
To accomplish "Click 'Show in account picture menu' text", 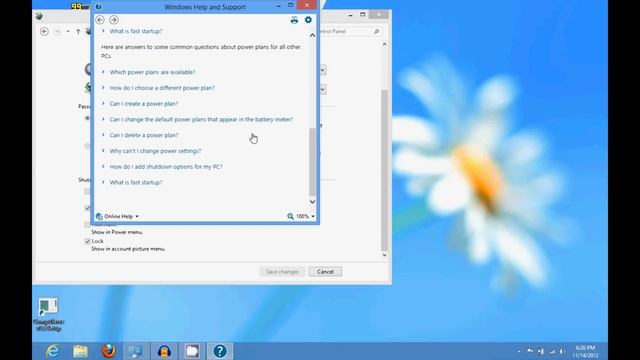I will click(128, 249).
